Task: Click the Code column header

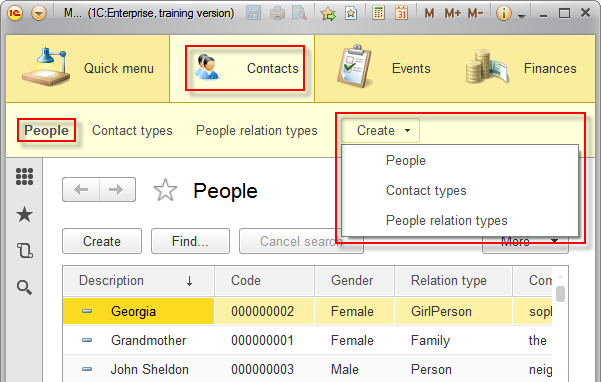Action: (264, 280)
